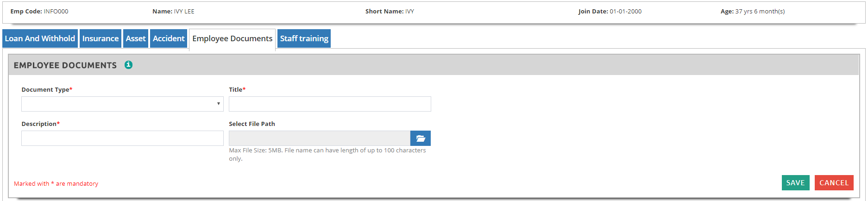The width and height of the screenshot is (868, 201).
Task: Click the Employee Documents tab
Action: 232,38
